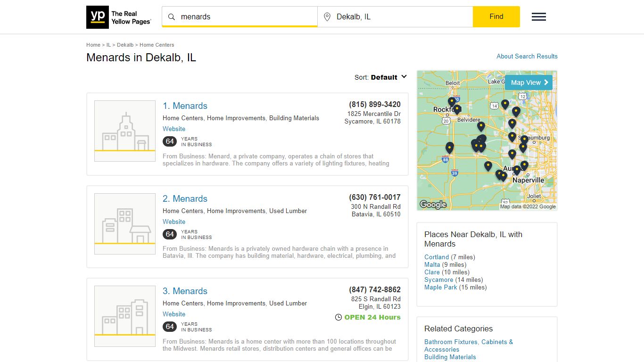644x362 pixels.
Task: Open Bathroom Fixtures, Cabinets & Accessories category
Action: tap(469, 346)
